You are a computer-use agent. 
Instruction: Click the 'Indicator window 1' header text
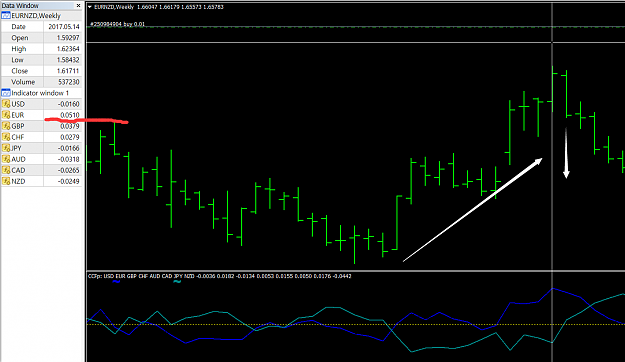coord(40,93)
